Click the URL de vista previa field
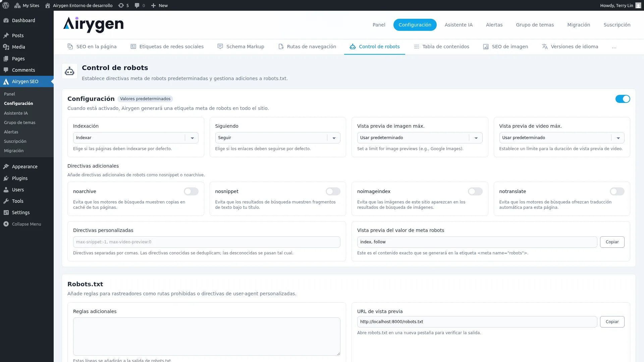This screenshot has width=644, height=362. tap(477, 322)
